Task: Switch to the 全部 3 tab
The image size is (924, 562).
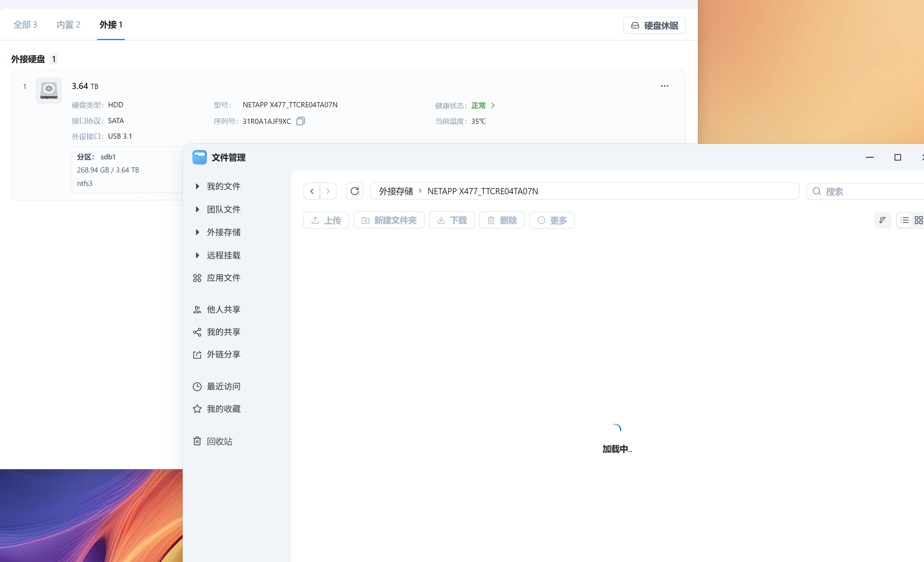Action: click(25, 24)
